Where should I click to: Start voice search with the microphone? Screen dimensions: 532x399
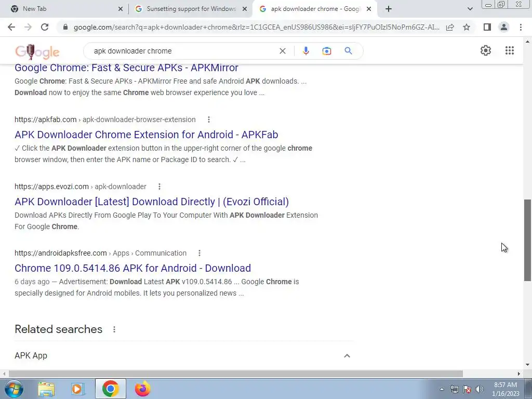(x=305, y=51)
